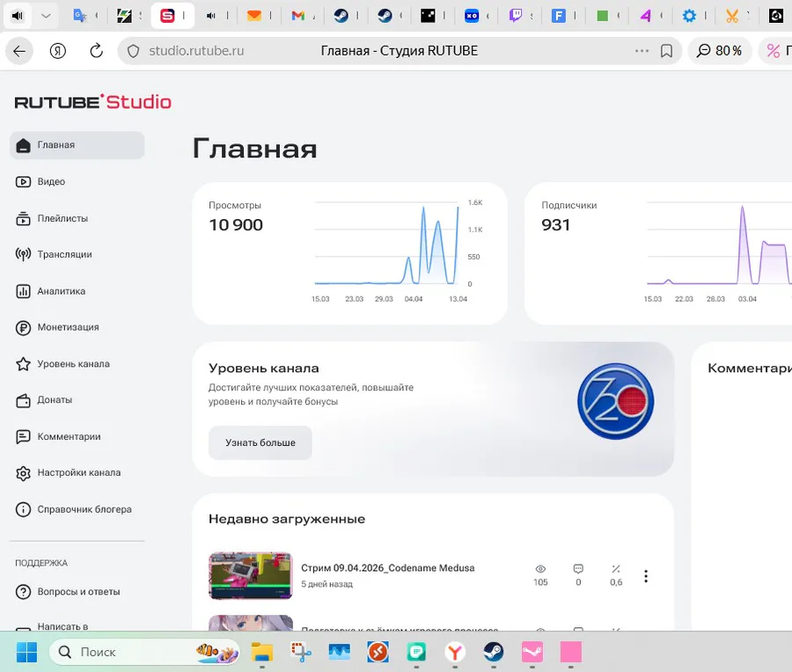
Task: Click the Просмотры 10 900 card
Action: 349,253
